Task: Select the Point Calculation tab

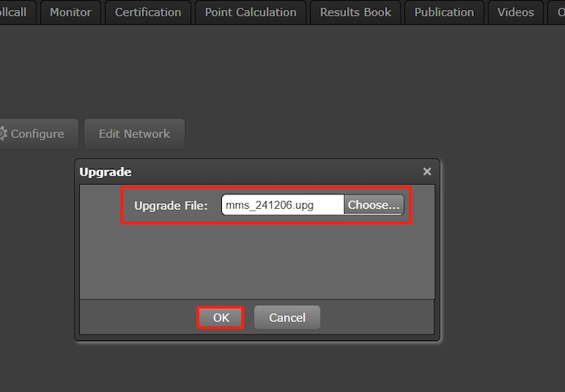Action: pos(250,12)
